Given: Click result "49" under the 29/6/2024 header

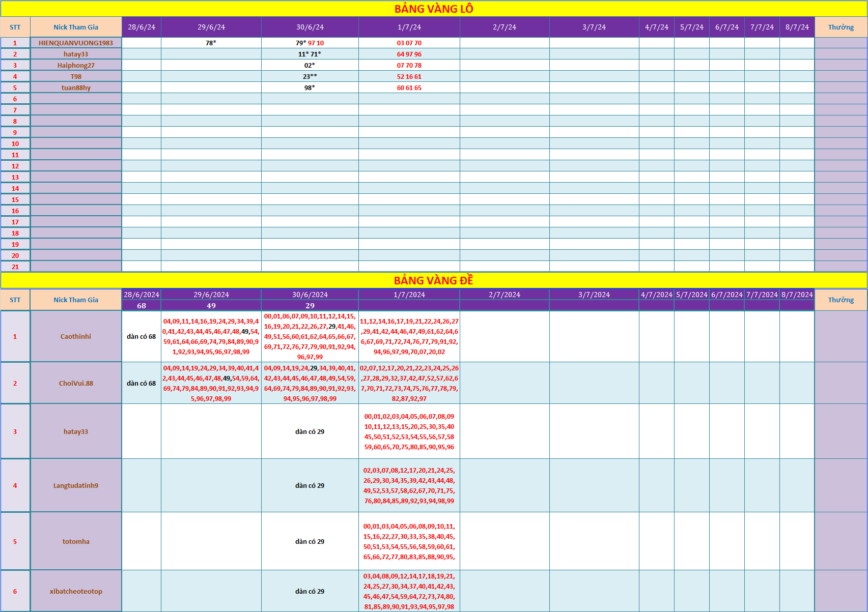Looking at the screenshot, I should (211, 306).
